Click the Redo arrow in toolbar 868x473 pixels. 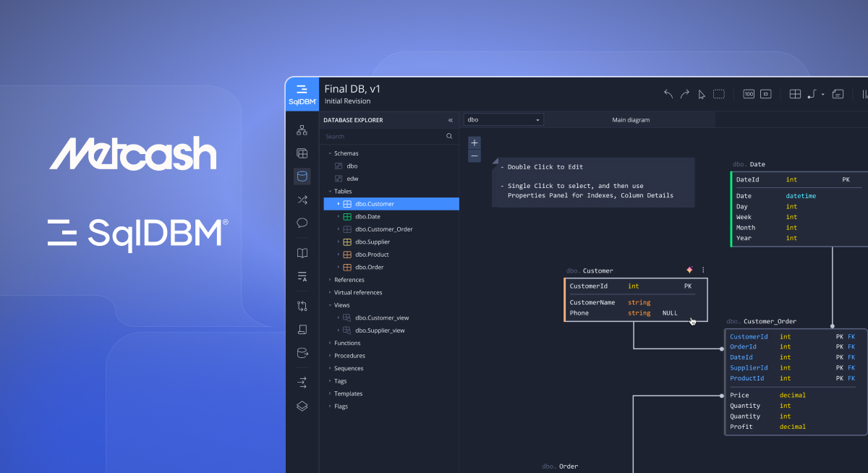(684, 94)
